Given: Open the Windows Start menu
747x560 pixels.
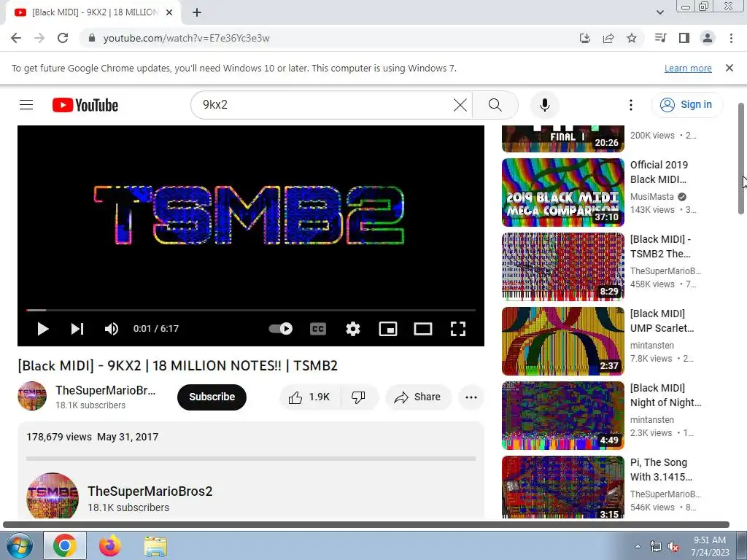Looking at the screenshot, I should (x=18, y=545).
